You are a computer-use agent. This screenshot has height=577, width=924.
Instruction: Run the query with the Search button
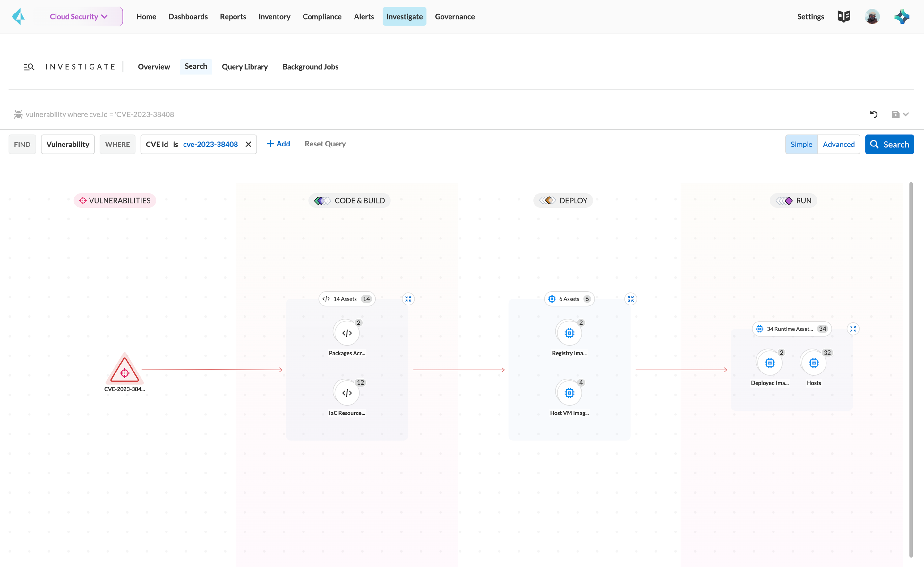point(889,144)
